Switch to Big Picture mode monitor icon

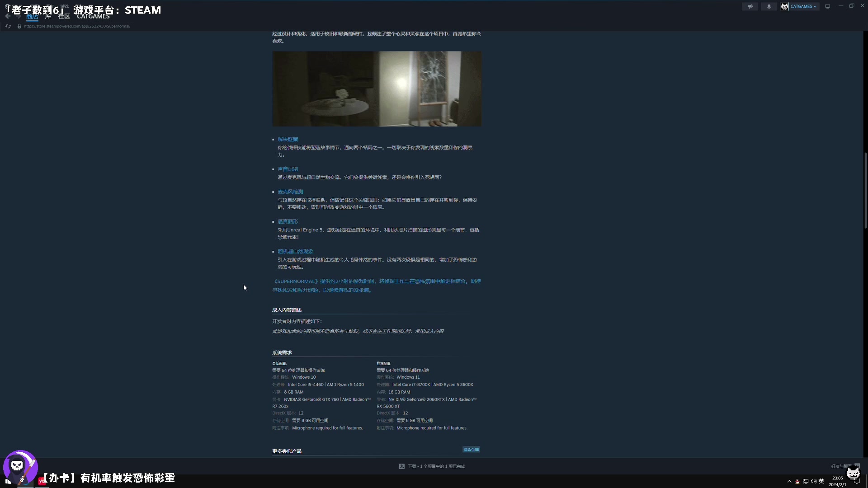828,6
